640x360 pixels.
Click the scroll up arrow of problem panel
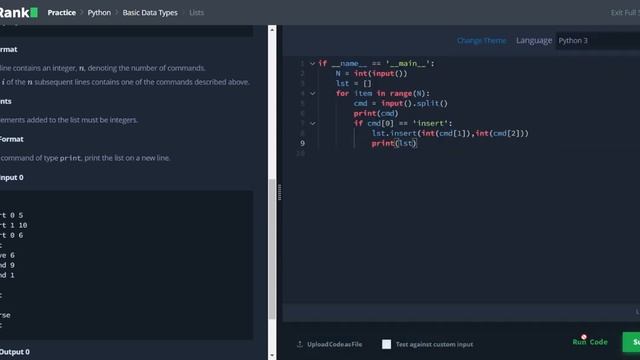click(x=272, y=29)
